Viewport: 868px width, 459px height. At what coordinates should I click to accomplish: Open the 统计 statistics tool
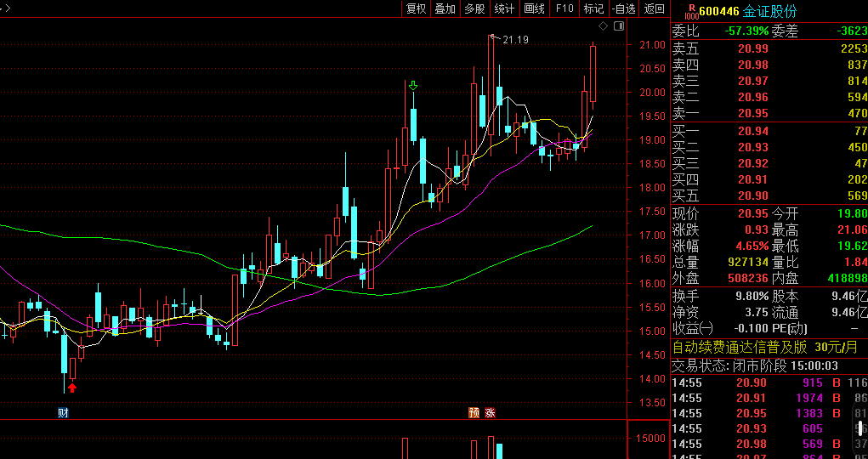(x=504, y=8)
